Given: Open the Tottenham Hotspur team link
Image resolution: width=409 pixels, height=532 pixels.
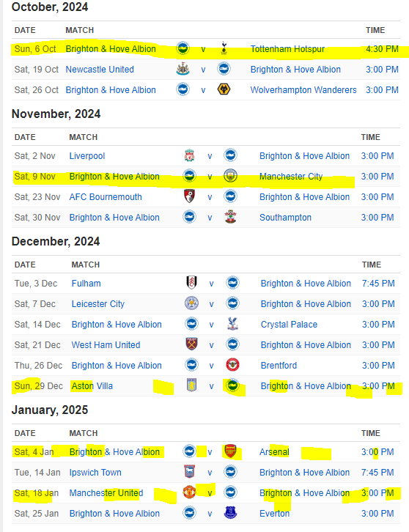Looking at the screenshot, I should coord(287,49).
